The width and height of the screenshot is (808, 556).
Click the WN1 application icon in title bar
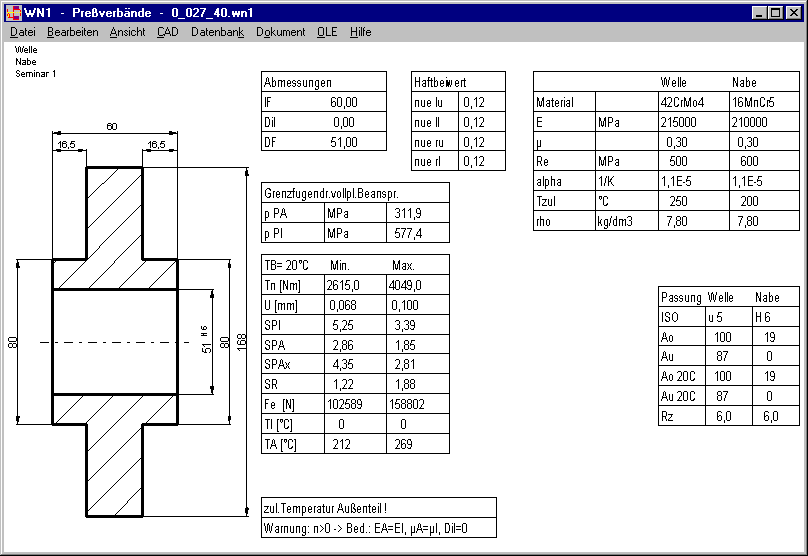click(x=14, y=12)
